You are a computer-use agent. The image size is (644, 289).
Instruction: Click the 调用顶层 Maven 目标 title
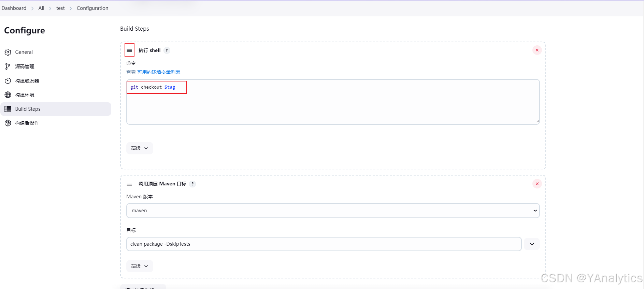[x=162, y=184]
